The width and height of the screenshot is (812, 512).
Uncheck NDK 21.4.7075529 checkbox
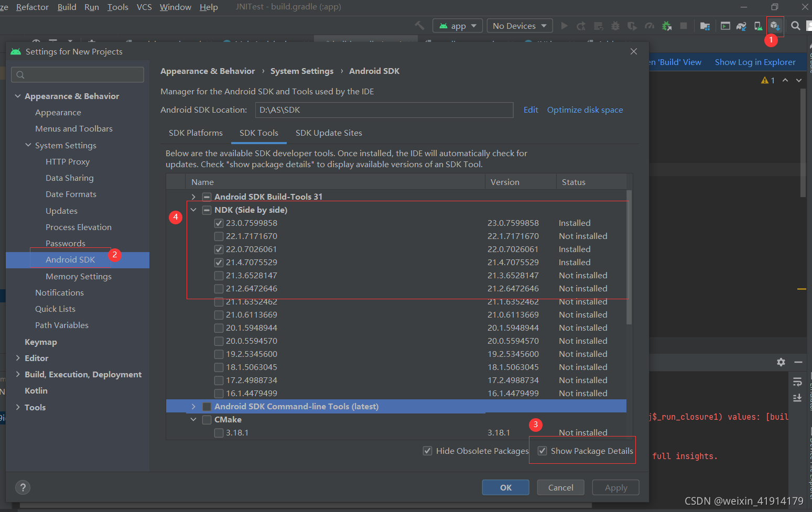point(219,263)
